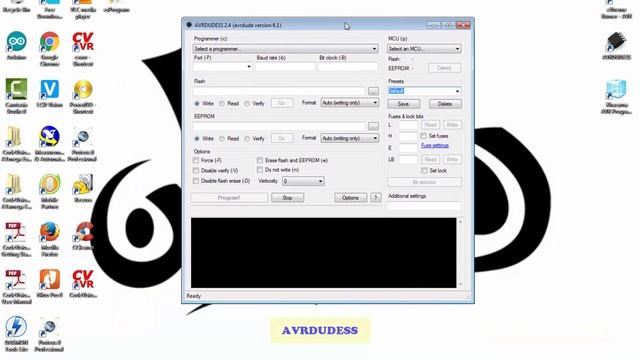Save the current preset
This screenshot has height=360, width=640.
coord(403,104)
